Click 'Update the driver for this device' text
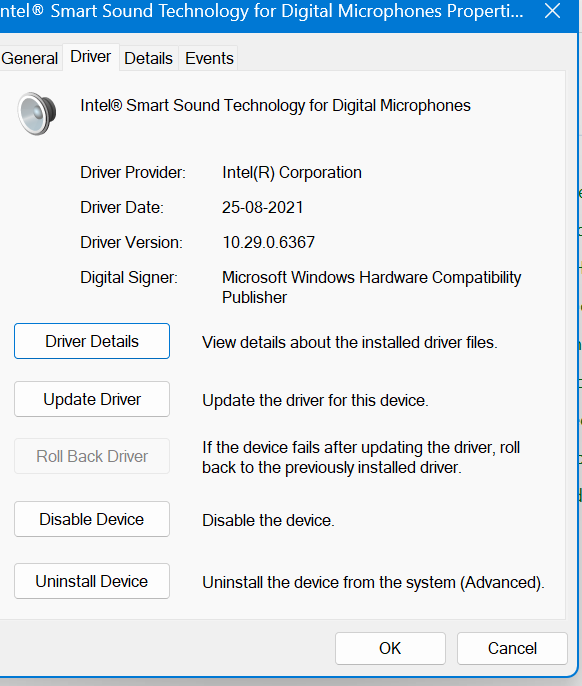 click(x=315, y=401)
